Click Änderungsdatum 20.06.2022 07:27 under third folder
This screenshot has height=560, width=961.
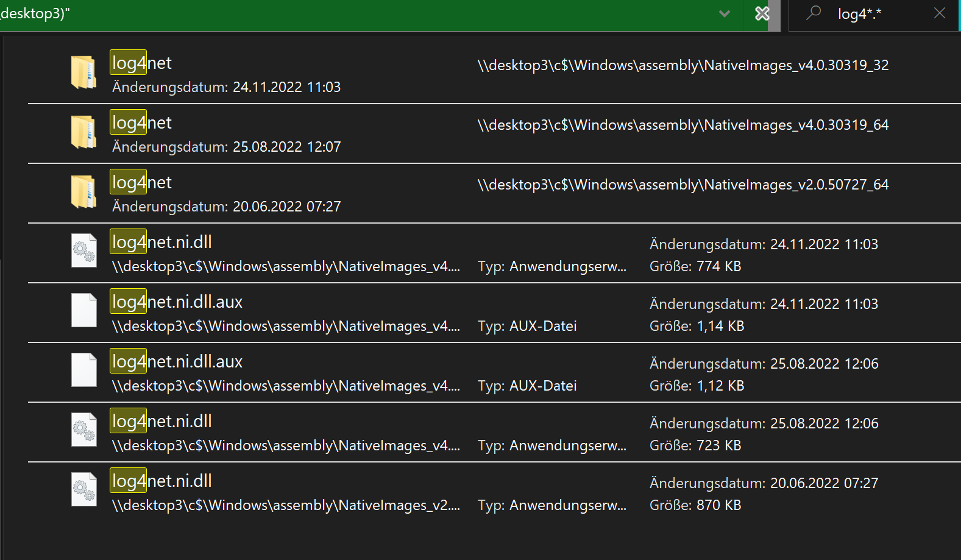point(226,207)
